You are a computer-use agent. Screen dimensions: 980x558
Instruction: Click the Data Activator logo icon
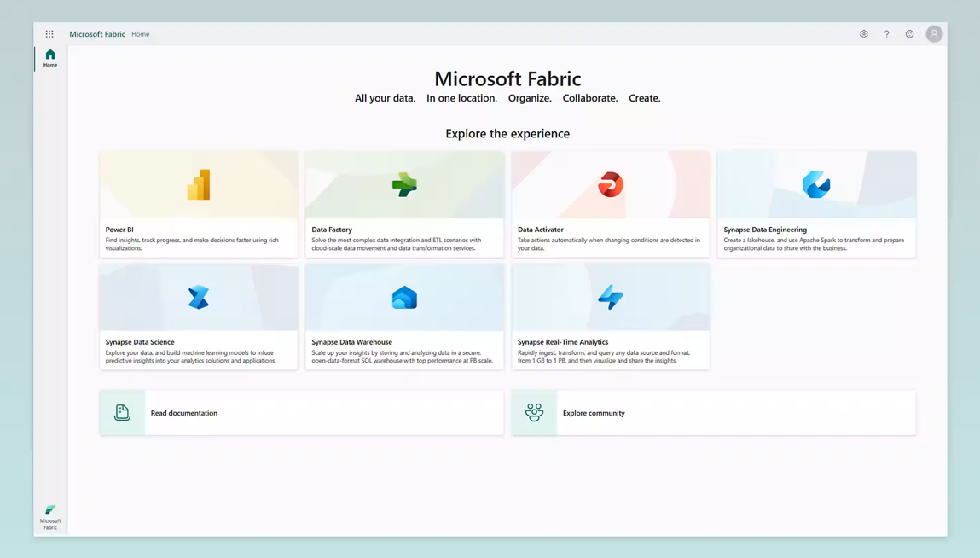pyautogui.click(x=611, y=184)
